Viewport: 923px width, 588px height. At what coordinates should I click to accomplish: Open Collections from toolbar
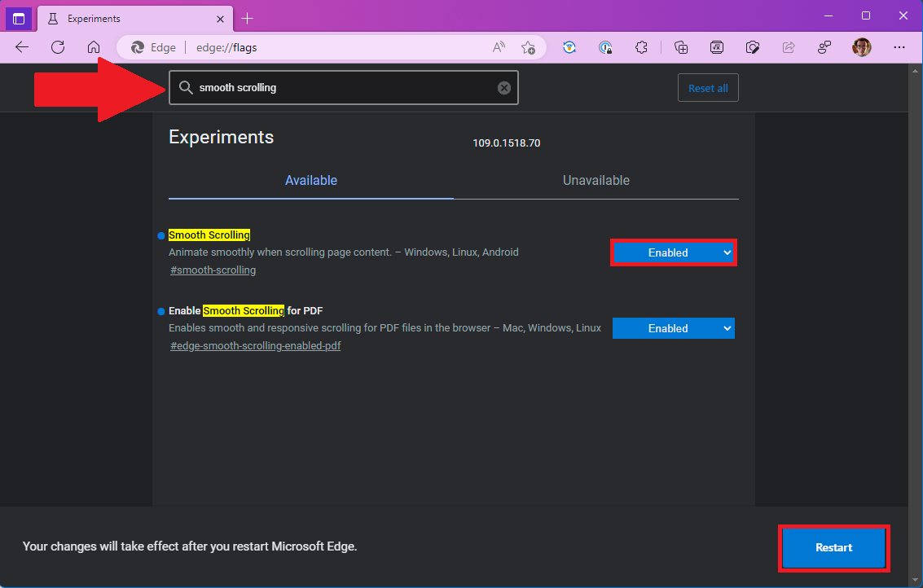(x=681, y=48)
